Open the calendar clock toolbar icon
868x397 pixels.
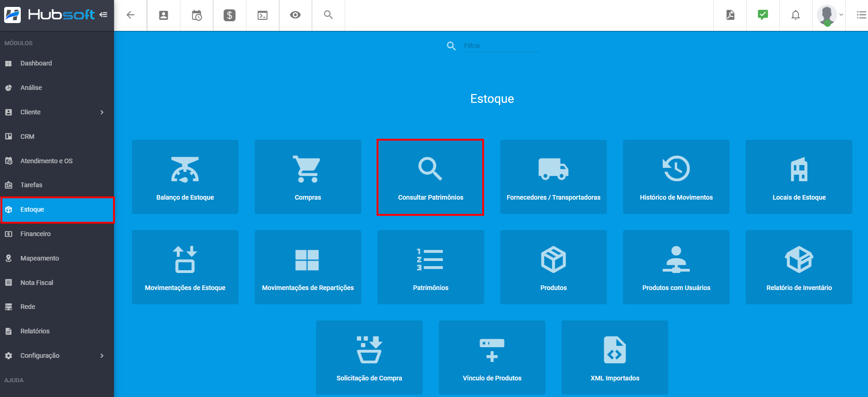click(197, 15)
